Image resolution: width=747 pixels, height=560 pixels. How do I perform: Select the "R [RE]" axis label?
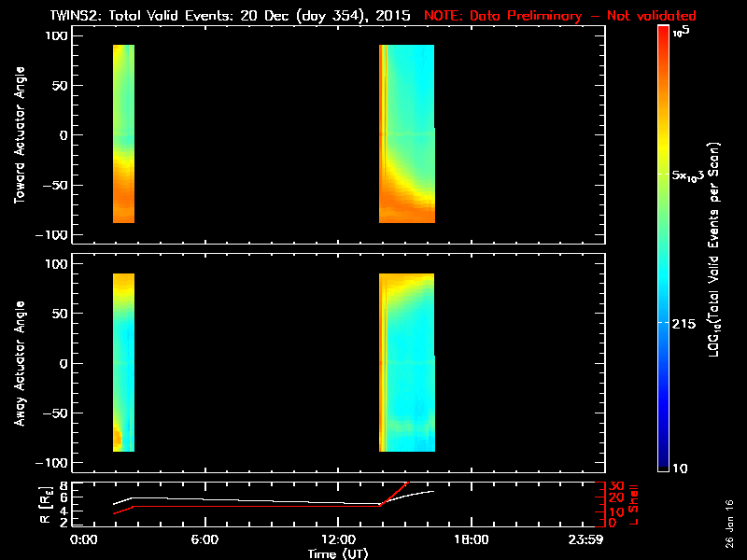point(46,504)
